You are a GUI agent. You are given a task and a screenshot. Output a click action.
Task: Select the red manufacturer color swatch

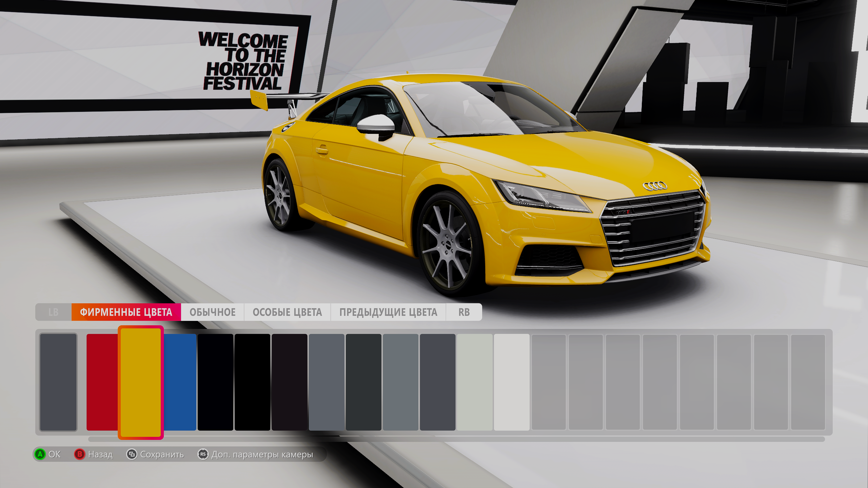point(102,382)
